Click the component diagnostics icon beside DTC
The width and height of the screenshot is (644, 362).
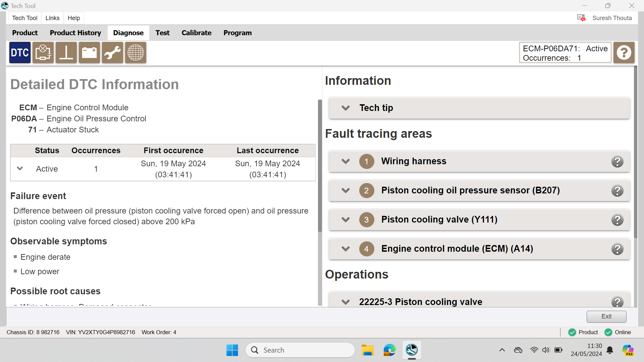[43, 53]
